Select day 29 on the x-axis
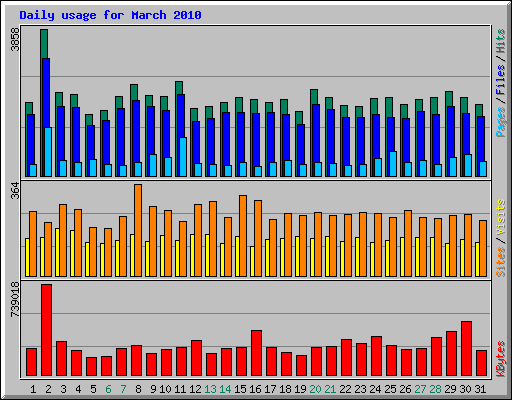The width and height of the screenshot is (512, 400). click(450, 389)
